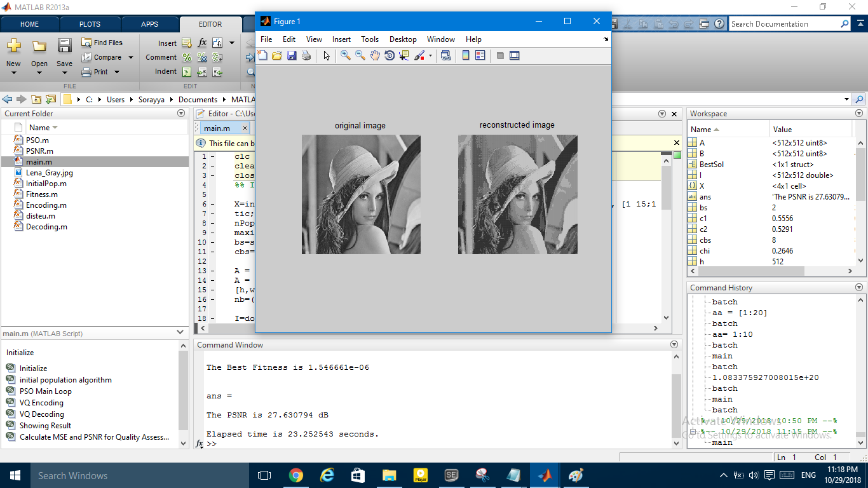This screenshot has width=868, height=488.
Task: Open the Command Window actions menu
Action: click(x=674, y=344)
